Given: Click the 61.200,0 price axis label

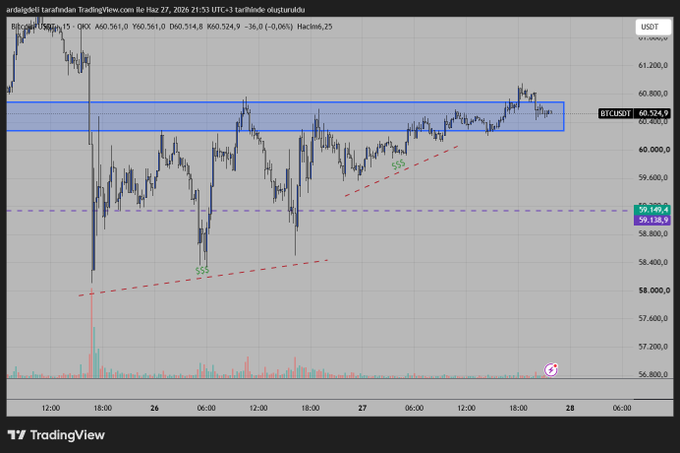Looking at the screenshot, I should point(653,65).
